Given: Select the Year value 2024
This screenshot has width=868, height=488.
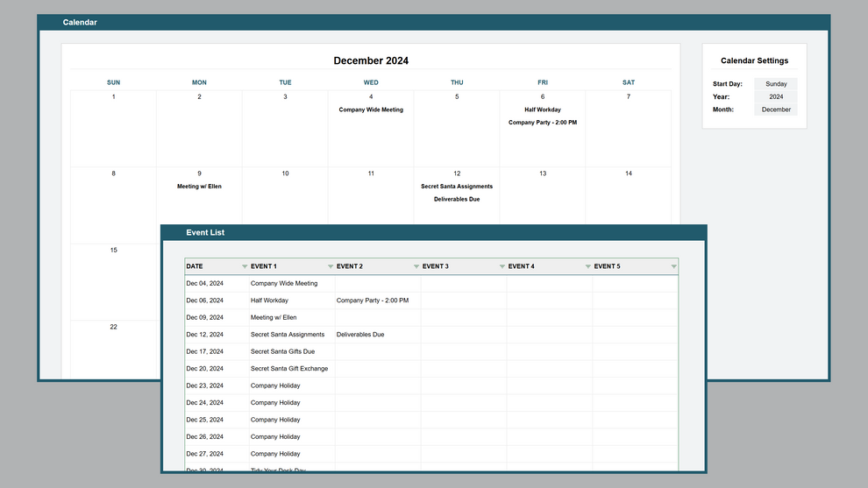Looking at the screenshot, I should tap(776, 97).
